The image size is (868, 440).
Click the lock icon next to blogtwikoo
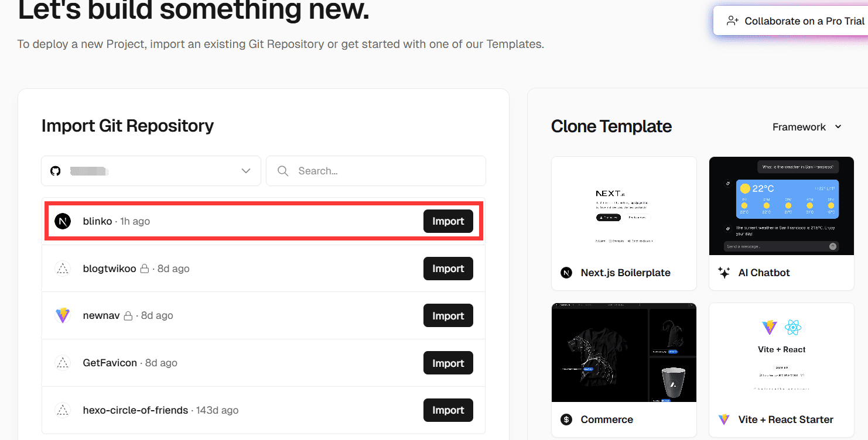[x=144, y=269]
